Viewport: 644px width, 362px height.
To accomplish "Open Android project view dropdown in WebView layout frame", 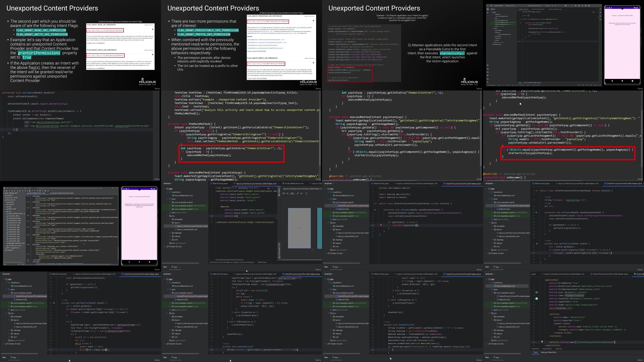I will 168,183.
